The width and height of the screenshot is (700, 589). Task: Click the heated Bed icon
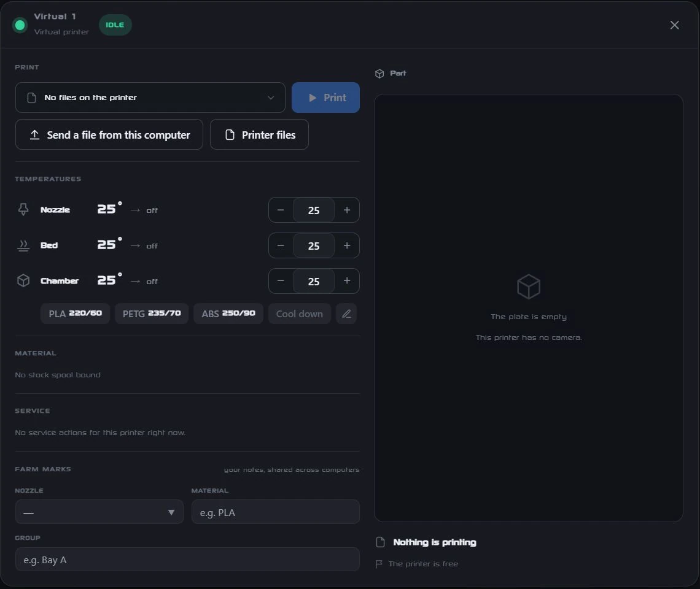23,245
